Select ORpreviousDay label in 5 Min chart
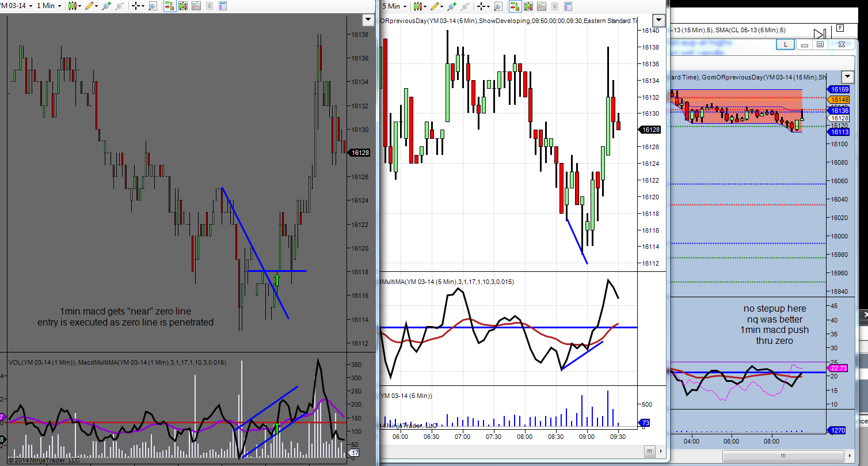 pos(509,21)
